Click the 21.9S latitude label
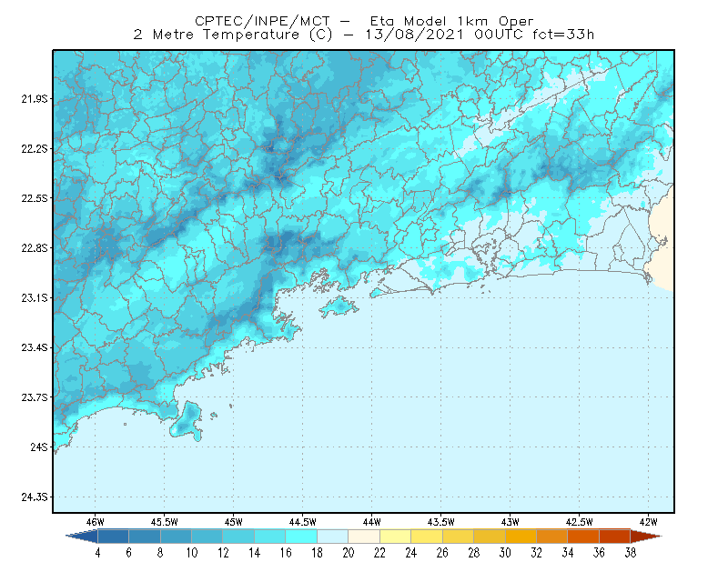 pos(34,99)
